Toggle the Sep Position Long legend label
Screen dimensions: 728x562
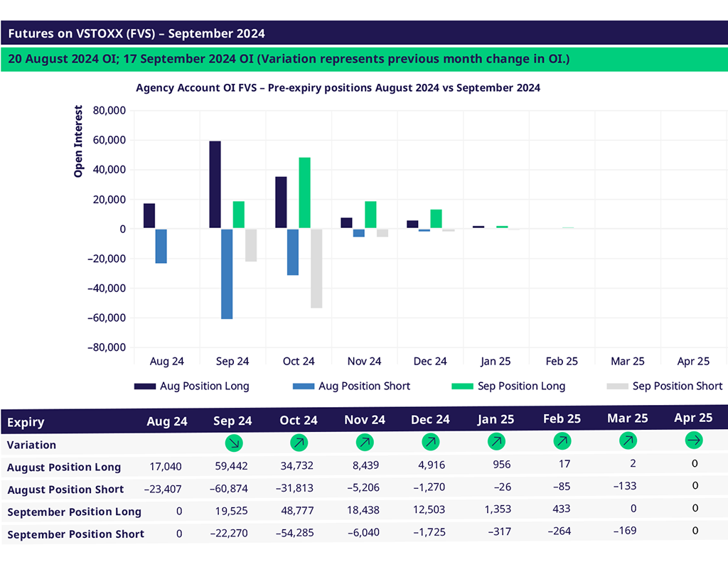point(521,386)
